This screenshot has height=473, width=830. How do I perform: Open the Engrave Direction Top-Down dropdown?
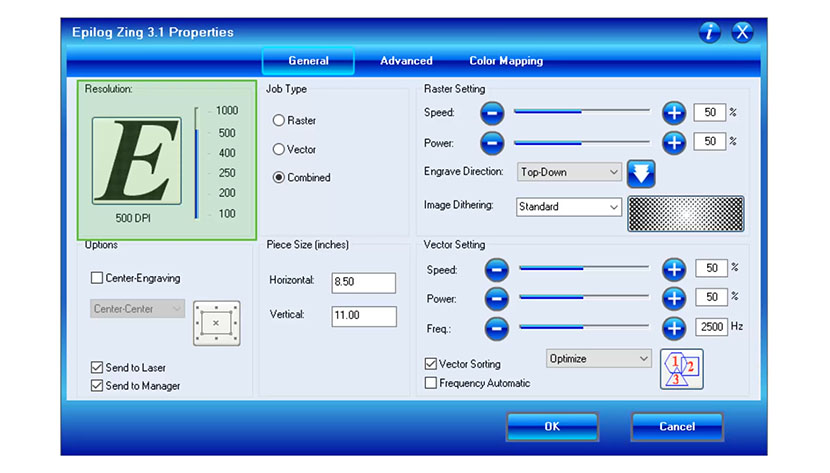click(569, 172)
